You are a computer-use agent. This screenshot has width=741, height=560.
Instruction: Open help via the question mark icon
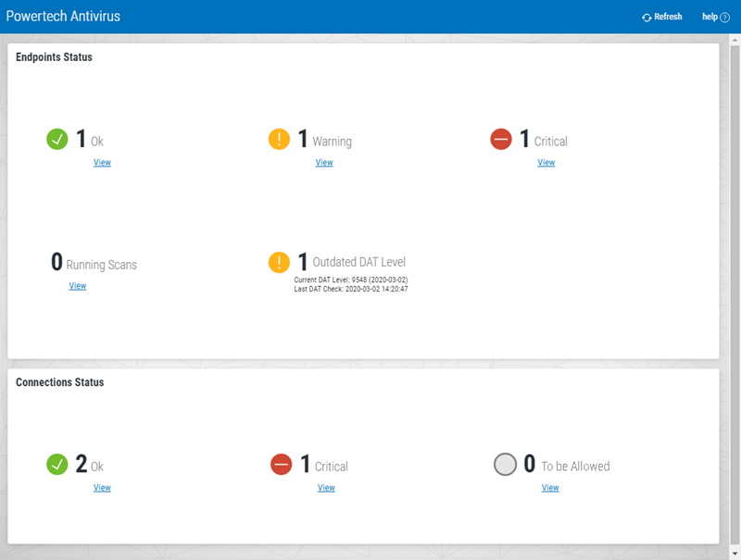click(x=725, y=18)
